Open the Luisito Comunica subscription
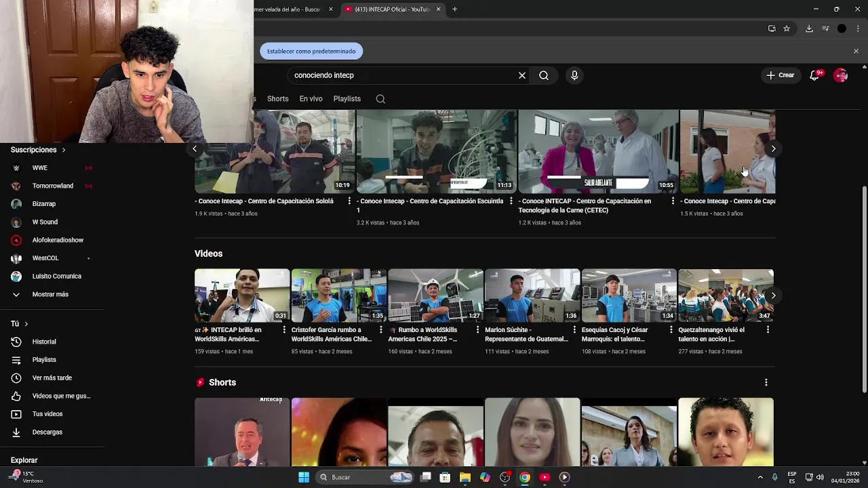The image size is (868, 488). pyautogui.click(x=56, y=277)
